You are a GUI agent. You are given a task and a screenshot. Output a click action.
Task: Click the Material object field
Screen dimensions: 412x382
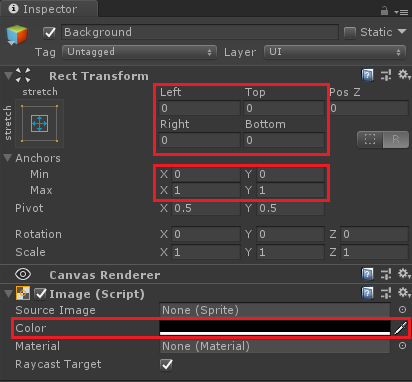pyautogui.click(x=275, y=346)
